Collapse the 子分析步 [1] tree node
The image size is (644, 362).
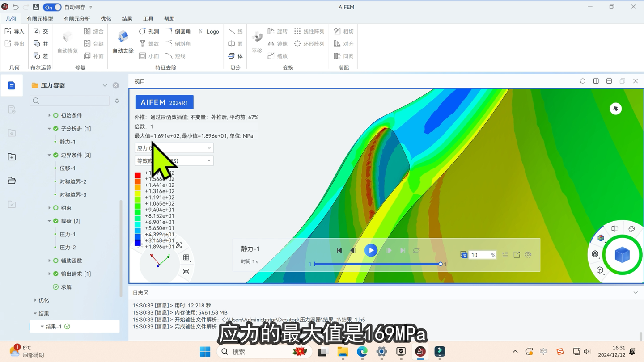pyautogui.click(x=49, y=129)
